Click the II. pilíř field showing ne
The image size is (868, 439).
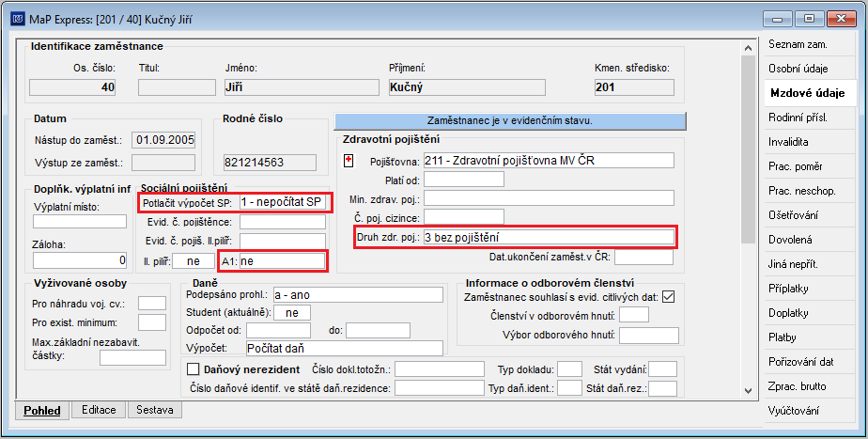(x=194, y=261)
